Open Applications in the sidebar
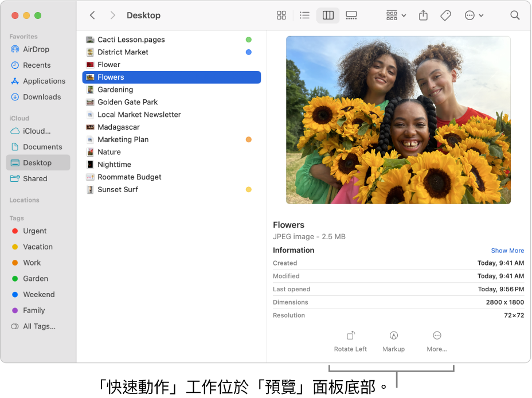This screenshot has width=532, height=398. click(x=38, y=81)
